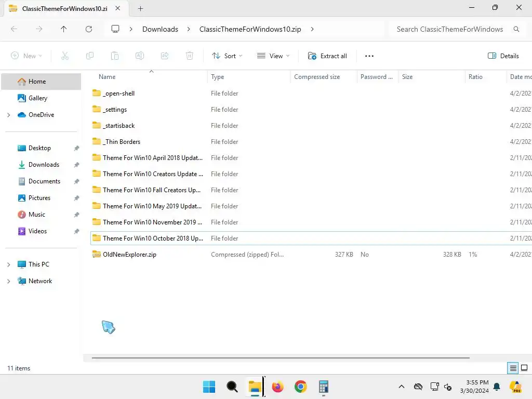Screen dimensions: 532x399
Task: Refresh the current folder view
Action: [89, 29]
